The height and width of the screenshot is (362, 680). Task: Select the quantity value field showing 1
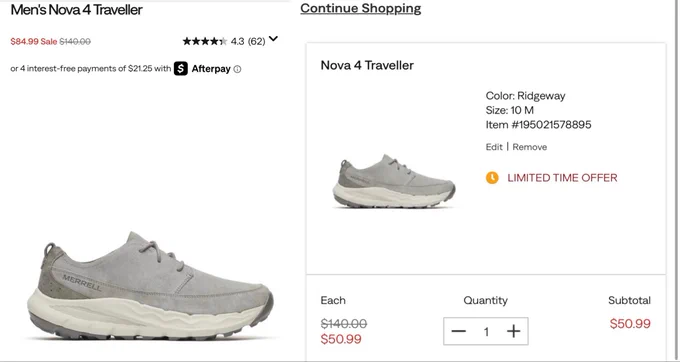[x=486, y=332]
